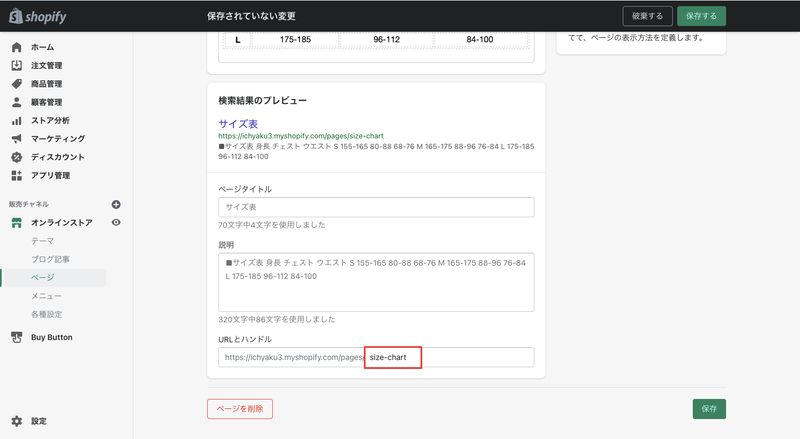Open Buy Button channel
The width and height of the screenshot is (800, 439).
pyautogui.click(x=52, y=337)
